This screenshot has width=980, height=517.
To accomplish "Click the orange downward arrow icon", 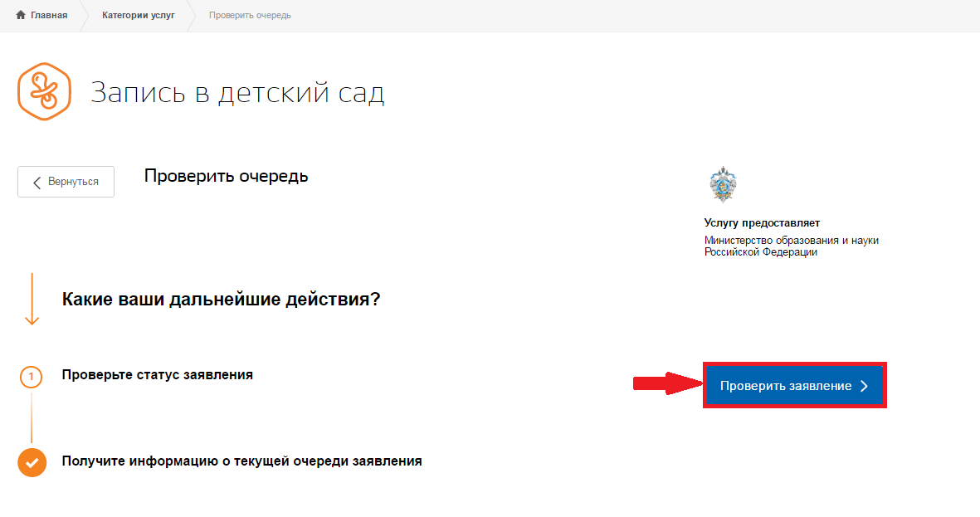I will coord(32,299).
